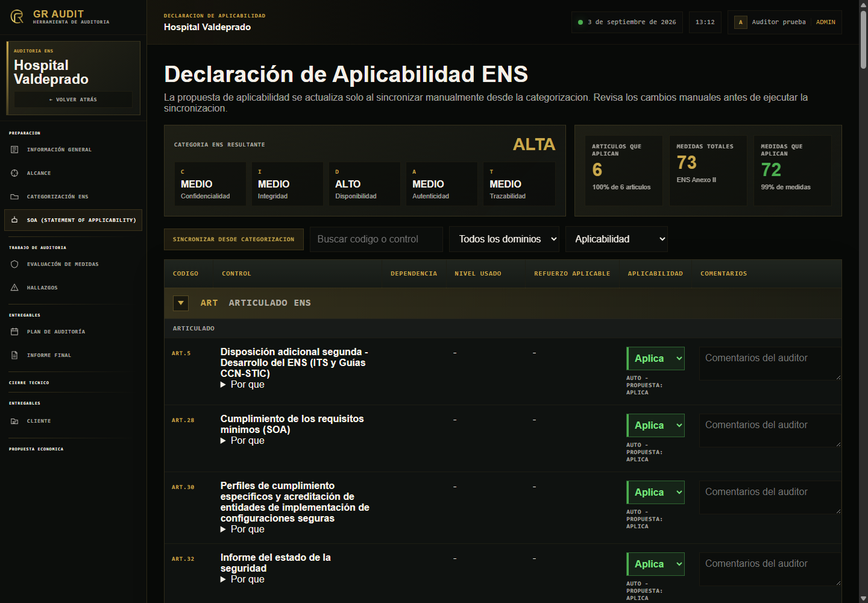Click the auditor avatar letter A badge
The height and width of the screenshot is (603, 868).
click(741, 22)
